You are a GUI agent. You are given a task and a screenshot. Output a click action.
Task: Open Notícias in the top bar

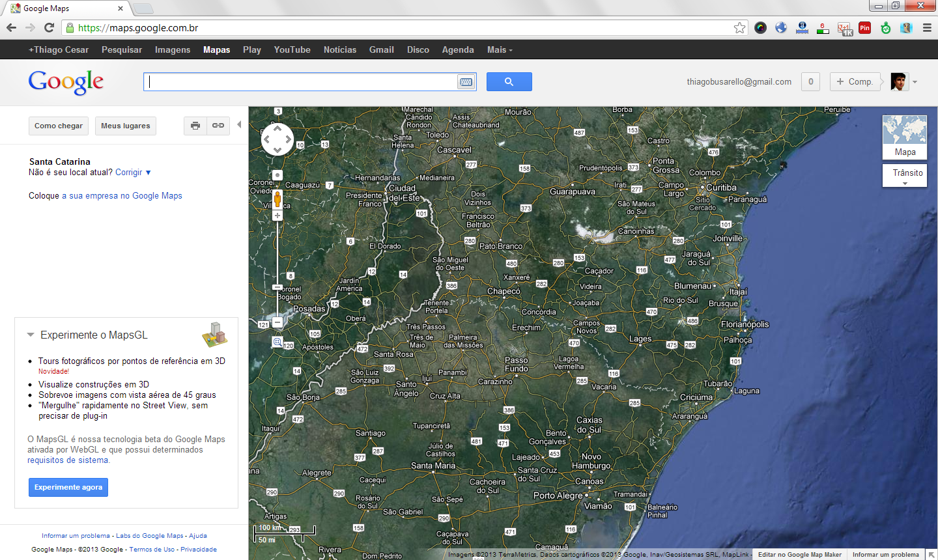(340, 49)
